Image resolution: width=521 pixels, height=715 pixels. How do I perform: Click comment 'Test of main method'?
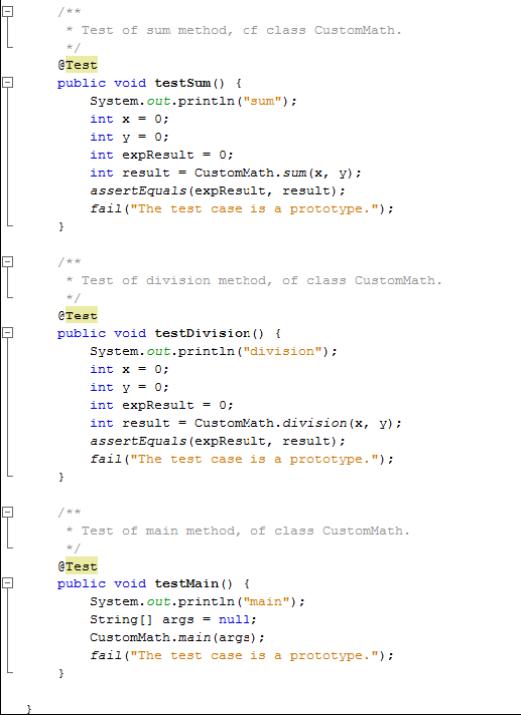point(238,531)
